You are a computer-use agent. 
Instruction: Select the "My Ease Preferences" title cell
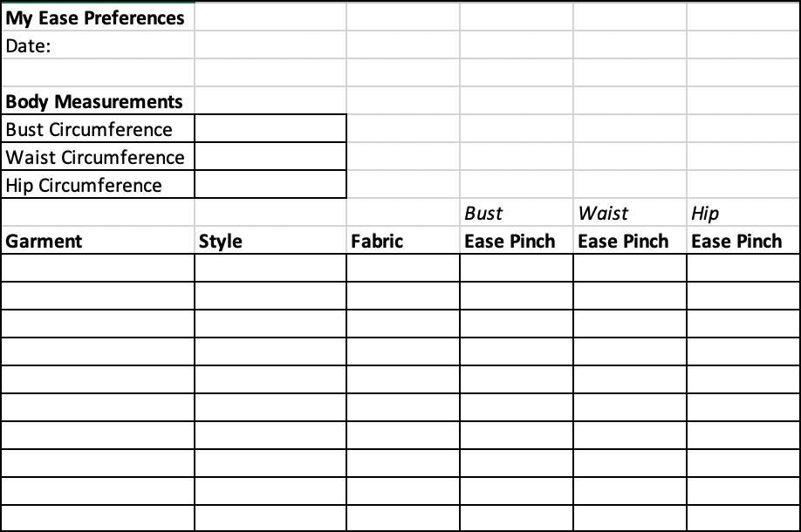[96, 17]
